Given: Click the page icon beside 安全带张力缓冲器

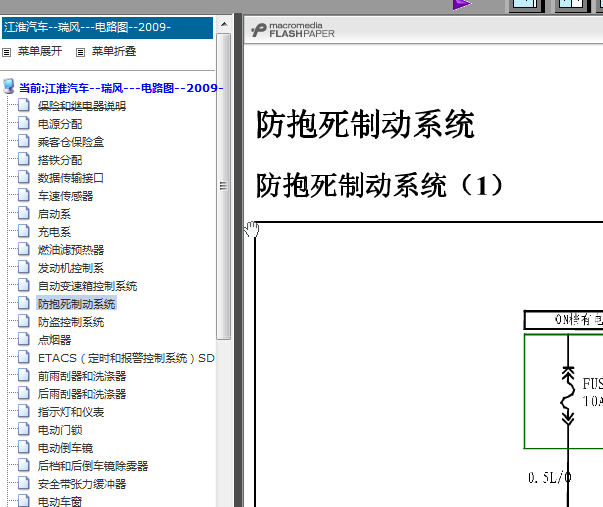Looking at the screenshot, I should point(24,484).
